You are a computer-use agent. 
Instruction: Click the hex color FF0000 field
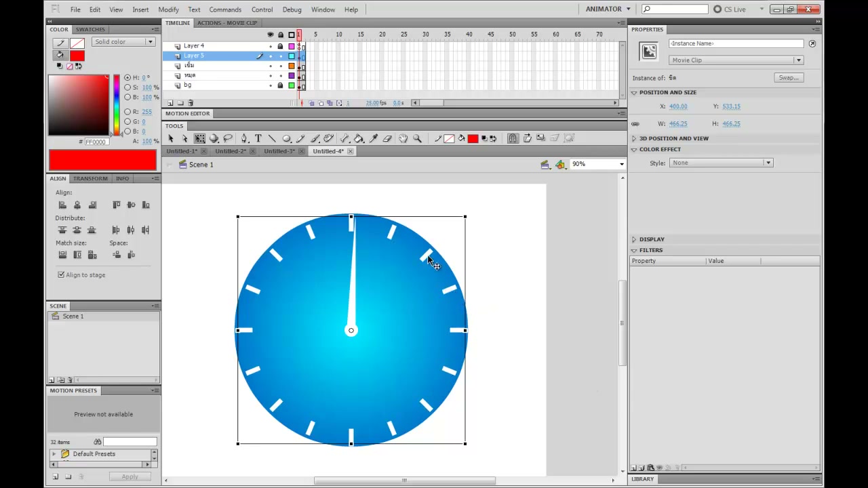pos(96,142)
